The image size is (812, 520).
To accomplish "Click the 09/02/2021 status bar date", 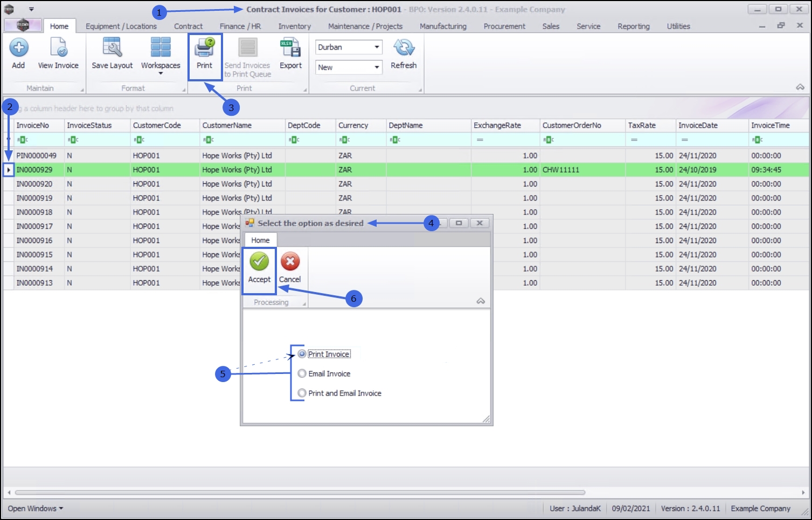I will click(x=631, y=508).
